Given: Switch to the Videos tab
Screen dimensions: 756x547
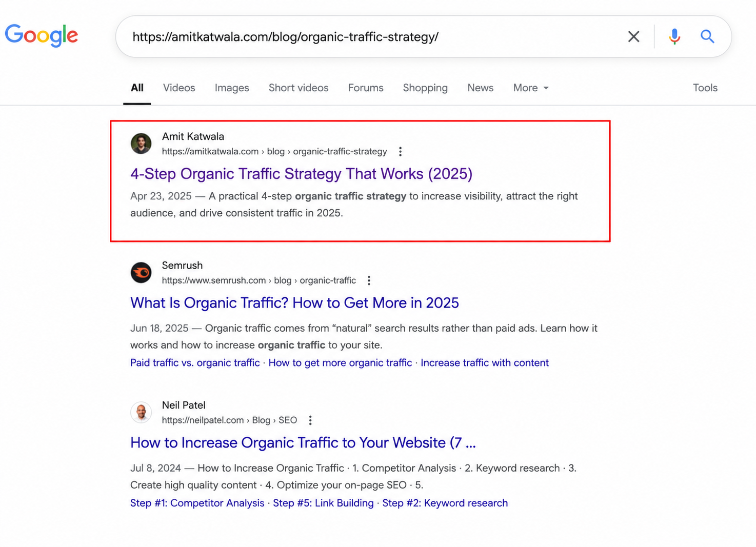Looking at the screenshot, I should [179, 88].
